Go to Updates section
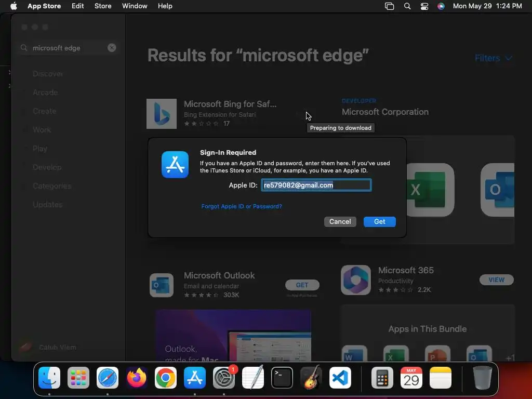 pyautogui.click(x=47, y=205)
